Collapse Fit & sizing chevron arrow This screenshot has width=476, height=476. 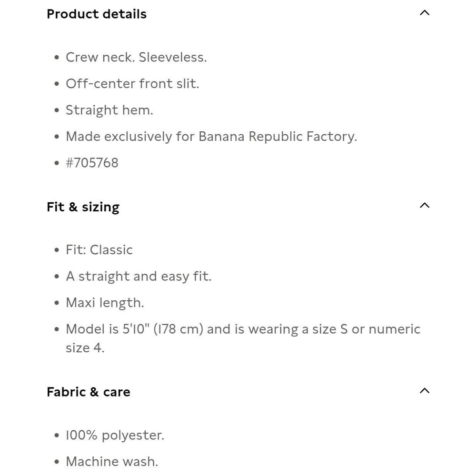click(425, 206)
